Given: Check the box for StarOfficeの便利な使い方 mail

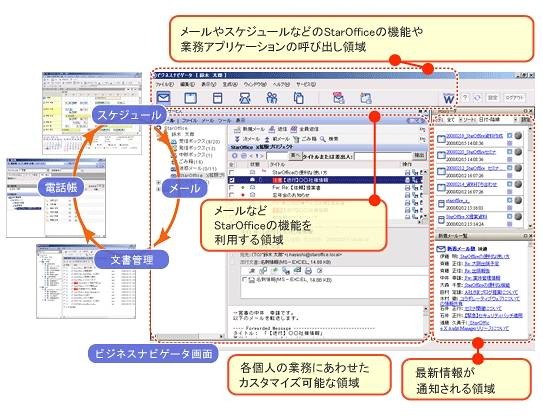Looking at the screenshot, I should pos(232,172).
